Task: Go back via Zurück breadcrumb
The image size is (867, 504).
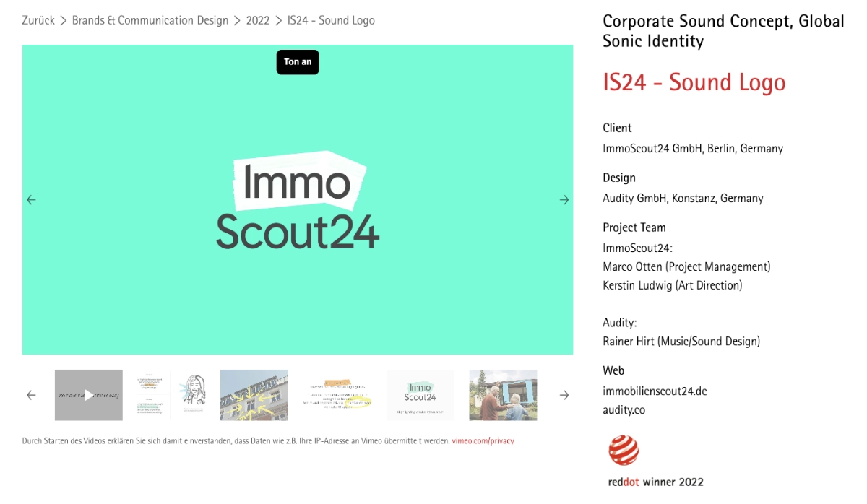Action: point(38,20)
